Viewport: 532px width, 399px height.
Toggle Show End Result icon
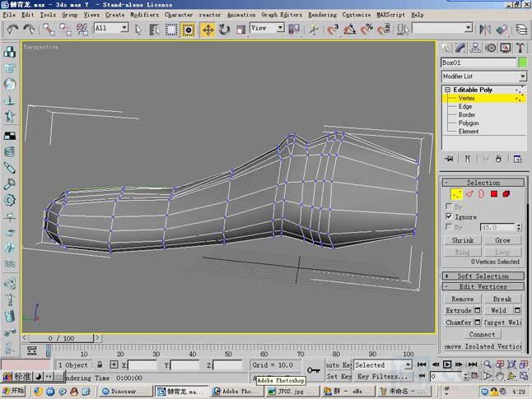pos(467,159)
